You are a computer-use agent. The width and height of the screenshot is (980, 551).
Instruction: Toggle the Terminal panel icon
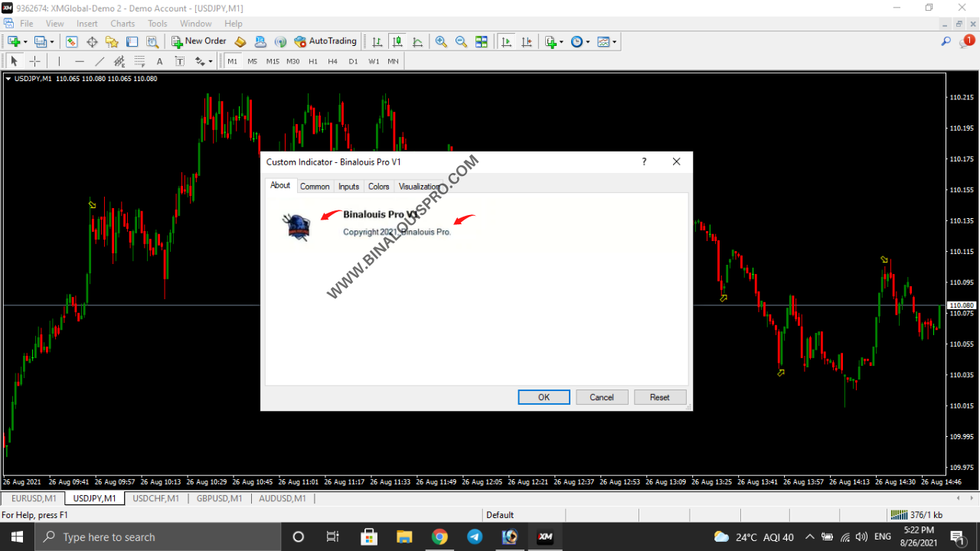click(x=132, y=41)
